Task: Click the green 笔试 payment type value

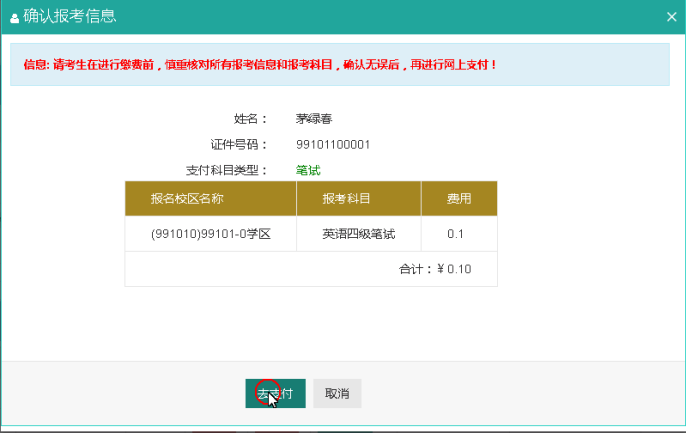Action: point(308,170)
